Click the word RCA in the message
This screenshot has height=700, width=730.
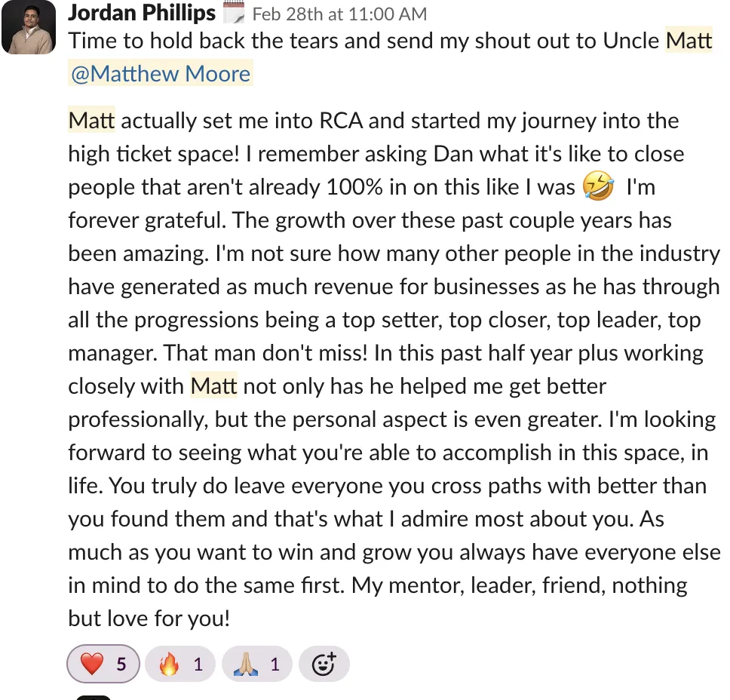pyautogui.click(x=341, y=121)
